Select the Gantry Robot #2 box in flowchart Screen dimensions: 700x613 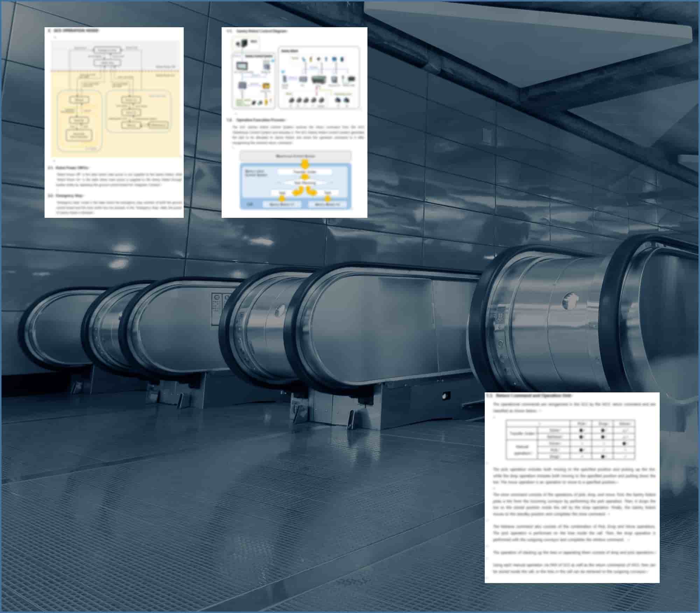(x=327, y=204)
